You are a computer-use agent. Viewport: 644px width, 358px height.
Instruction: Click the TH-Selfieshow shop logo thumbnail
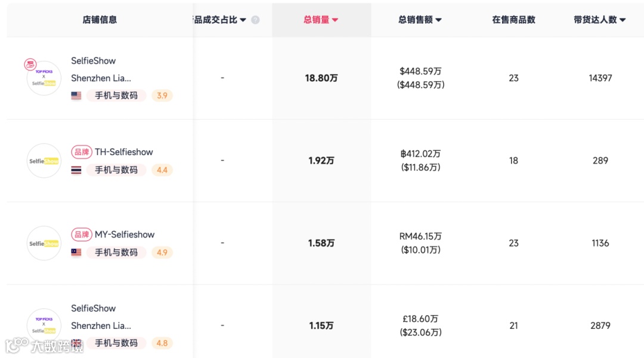44,161
